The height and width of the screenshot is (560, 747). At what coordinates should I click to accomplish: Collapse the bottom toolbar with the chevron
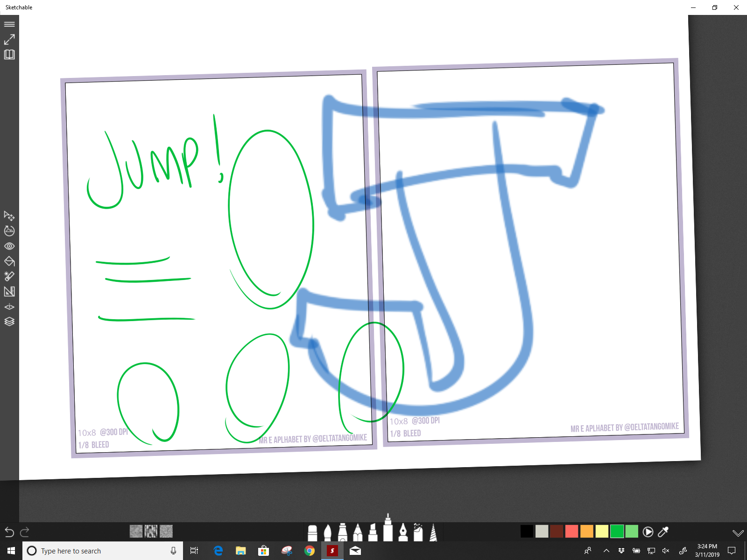(738, 533)
